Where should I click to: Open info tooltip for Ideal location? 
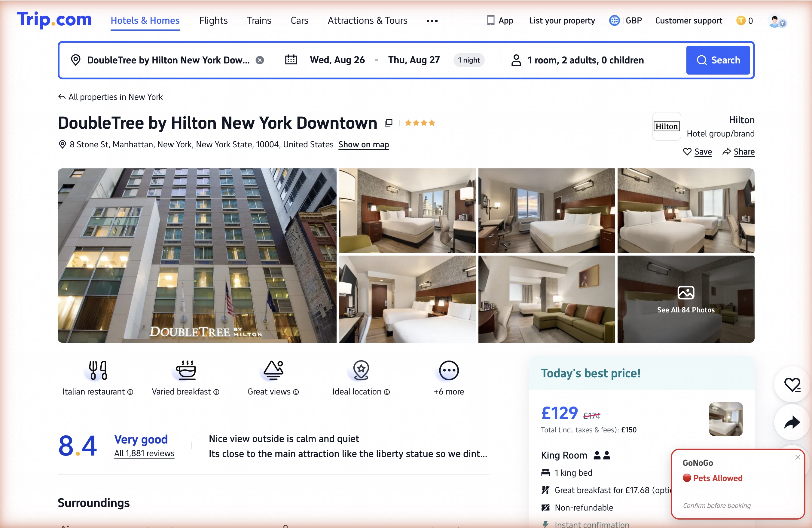tap(387, 392)
